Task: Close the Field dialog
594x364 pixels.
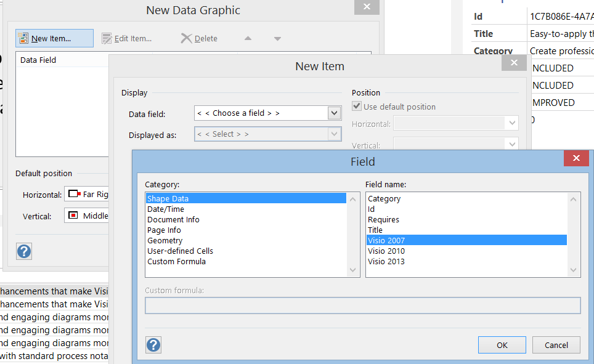Action: 576,158
